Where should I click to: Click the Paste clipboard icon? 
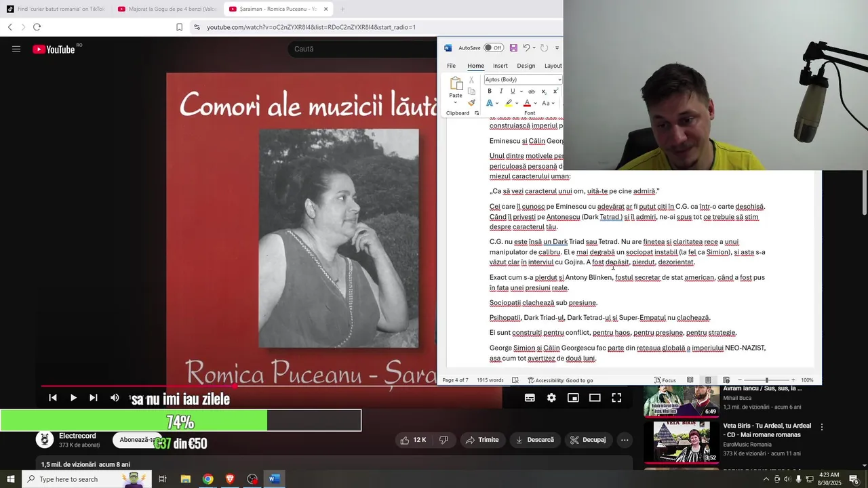pos(456,83)
